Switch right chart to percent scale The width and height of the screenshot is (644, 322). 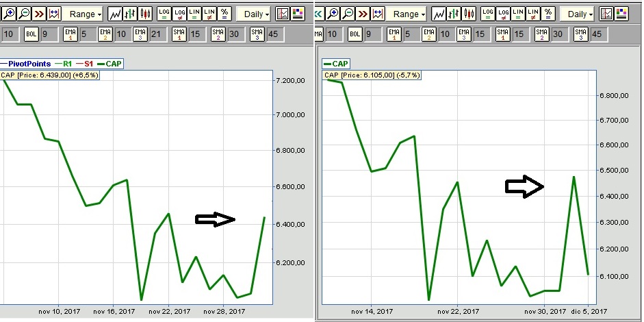(548, 14)
